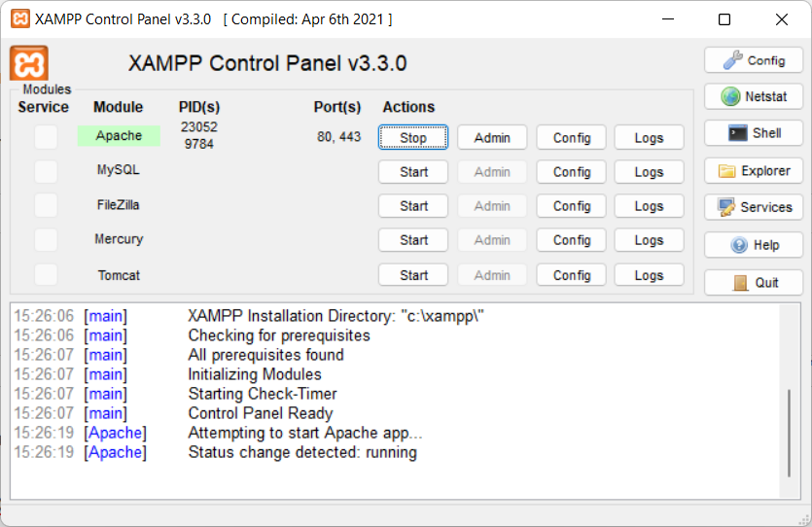This screenshot has height=527, width=812.
Task: Click log line 'Control Panel Ready'
Action: point(260,413)
